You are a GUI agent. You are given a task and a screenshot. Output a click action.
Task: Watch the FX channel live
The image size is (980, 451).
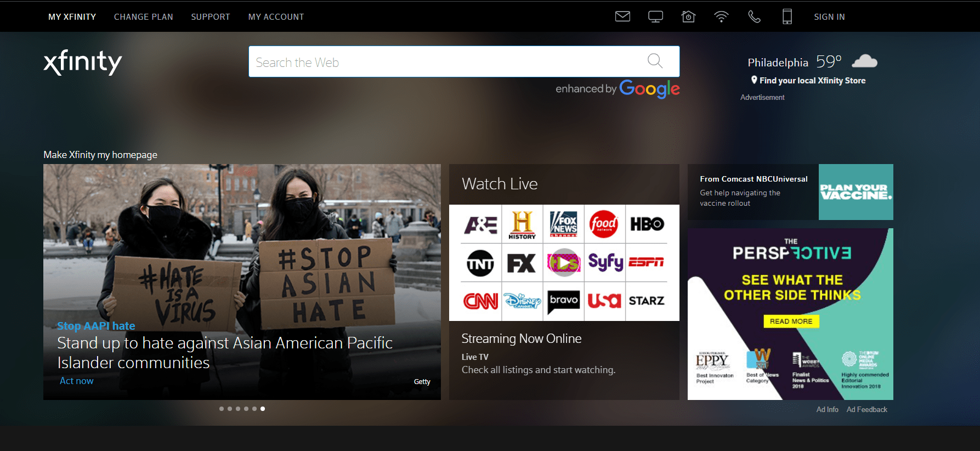click(522, 263)
